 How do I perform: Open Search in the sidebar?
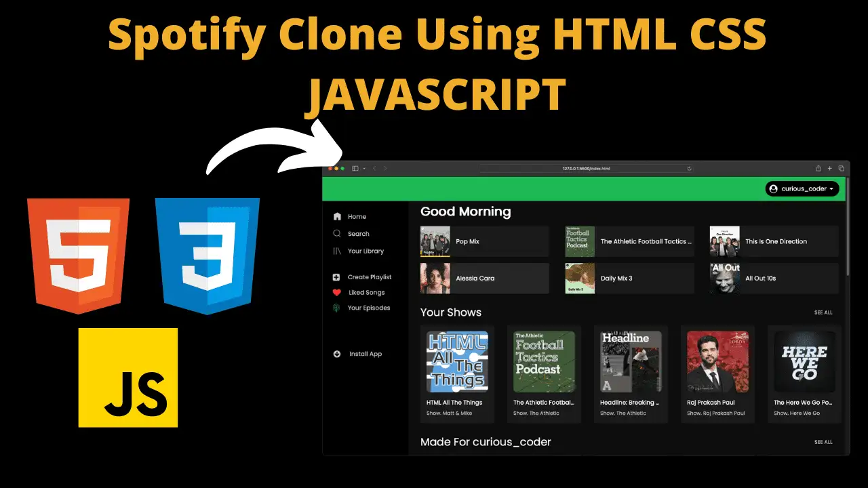click(x=359, y=234)
